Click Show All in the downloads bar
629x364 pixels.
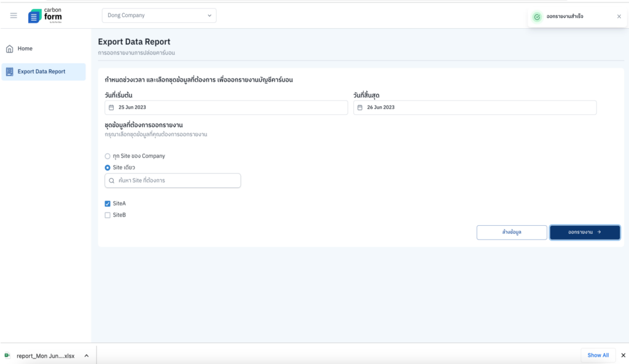pos(598,355)
